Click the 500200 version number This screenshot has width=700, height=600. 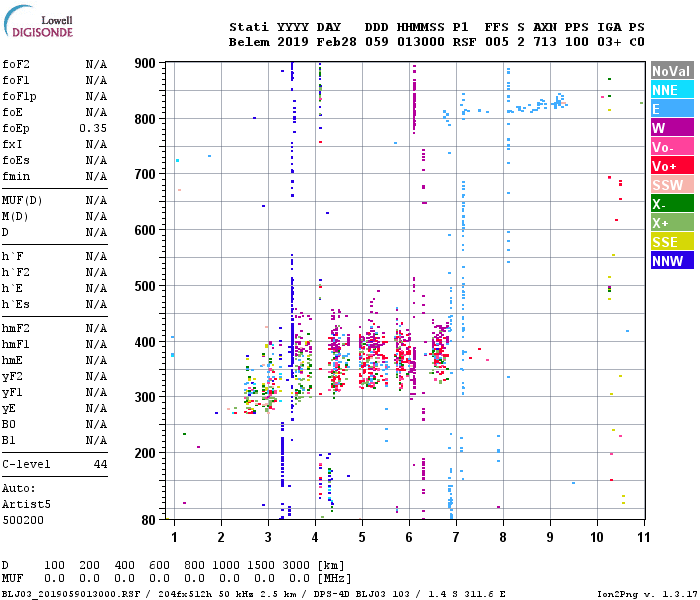click(x=23, y=521)
